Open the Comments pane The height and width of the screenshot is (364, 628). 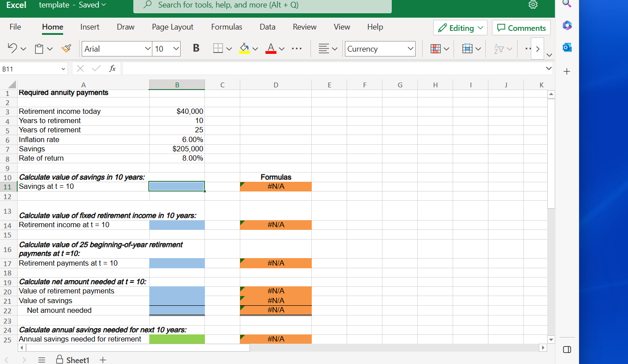(x=521, y=27)
